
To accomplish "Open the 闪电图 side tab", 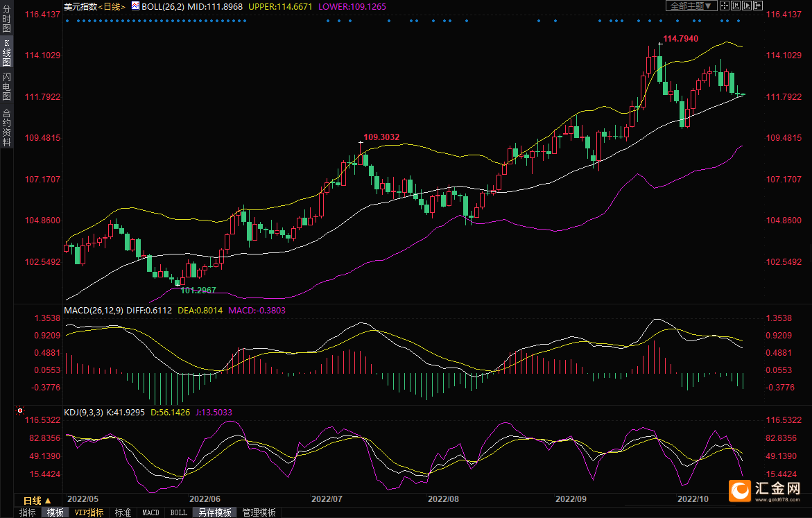I will click(x=6, y=87).
